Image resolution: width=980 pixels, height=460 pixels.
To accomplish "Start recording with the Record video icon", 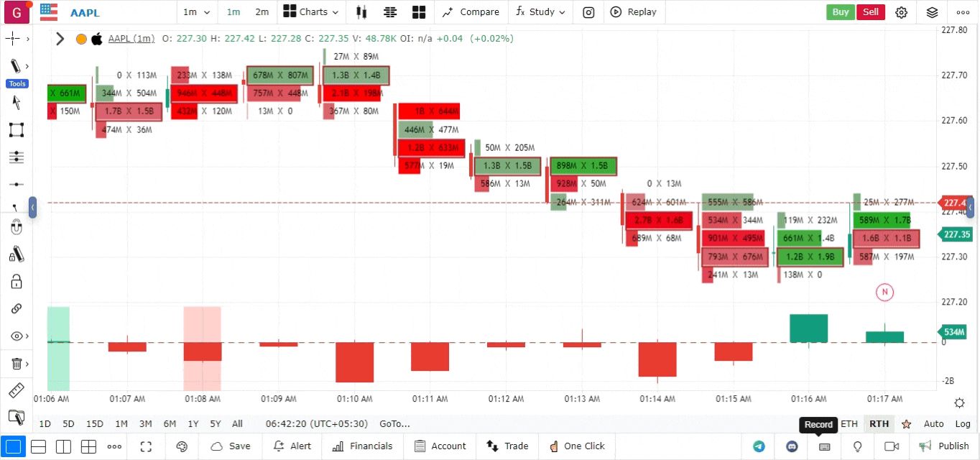I will [890, 446].
